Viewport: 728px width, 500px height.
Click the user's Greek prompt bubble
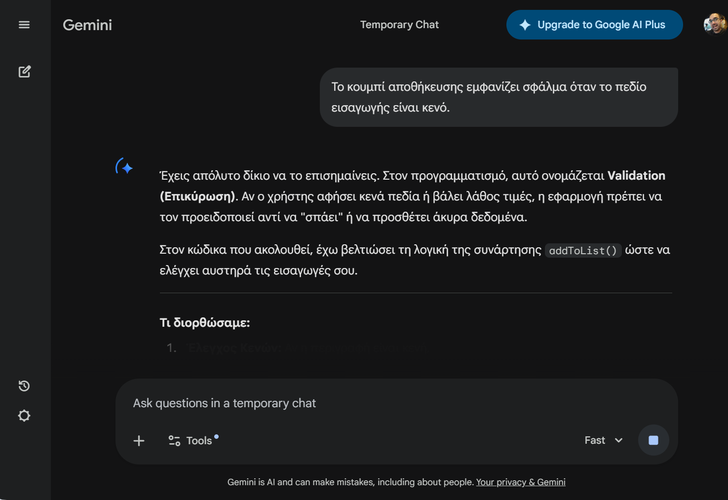(x=498, y=97)
